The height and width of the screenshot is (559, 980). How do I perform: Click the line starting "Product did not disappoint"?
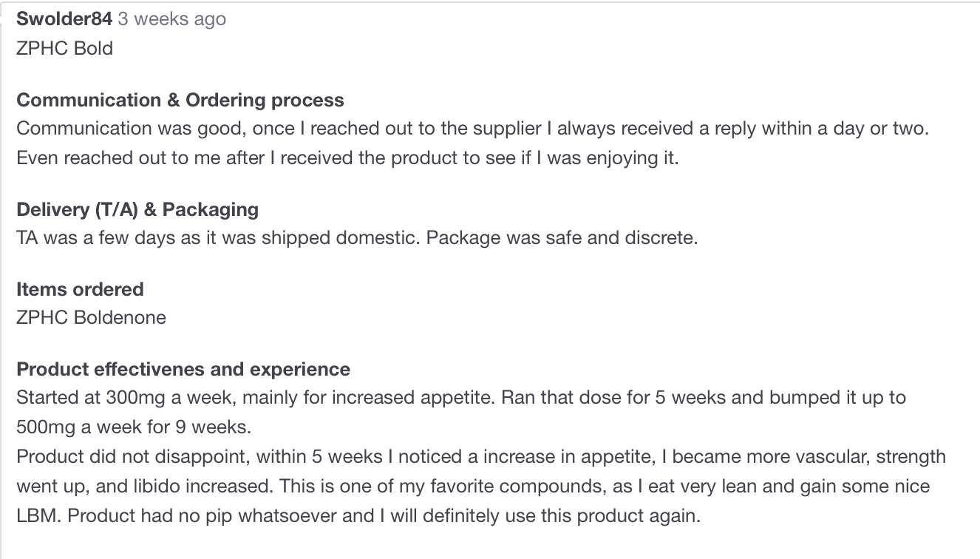tap(480, 456)
